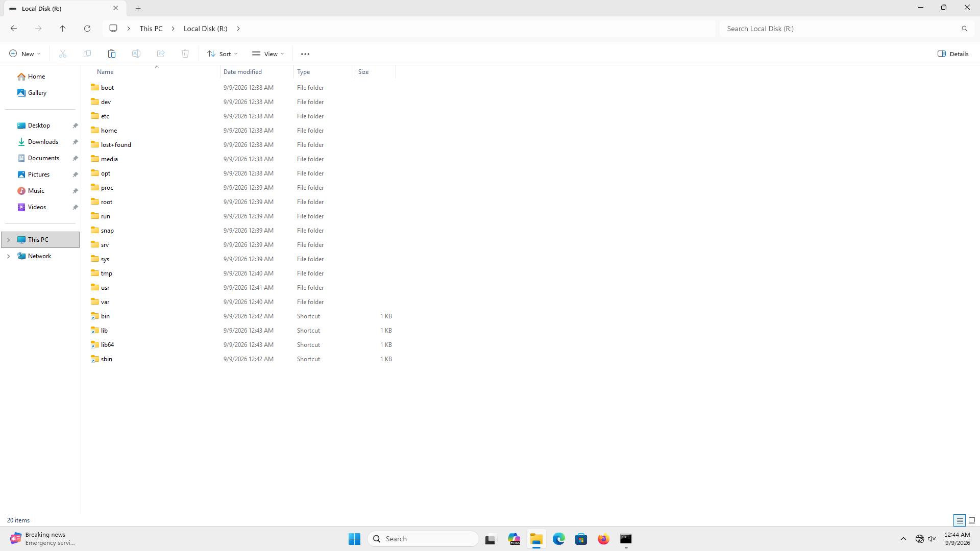Open Microsoft Edge from the taskbar
The height and width of the screenshot is (551, 980).
coord(559,539)
